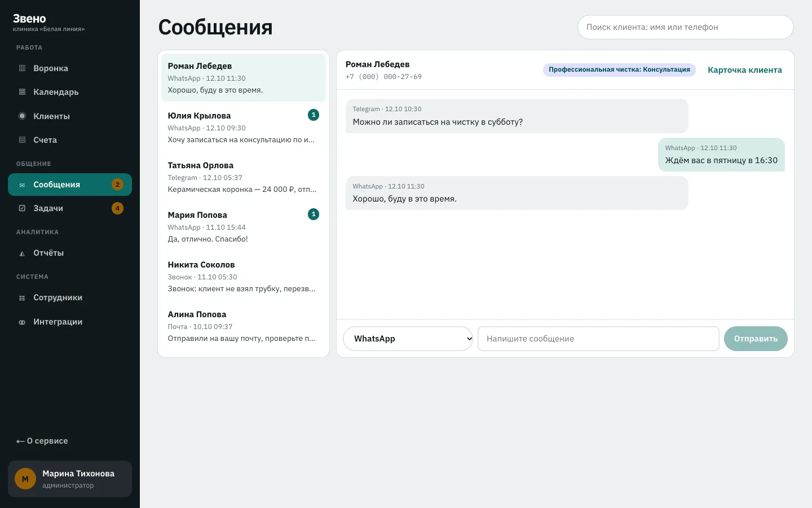The height and width of the screenshot is (508, 812).
Task: Select Мария Попова conversation
Action: tap(244, 227)
